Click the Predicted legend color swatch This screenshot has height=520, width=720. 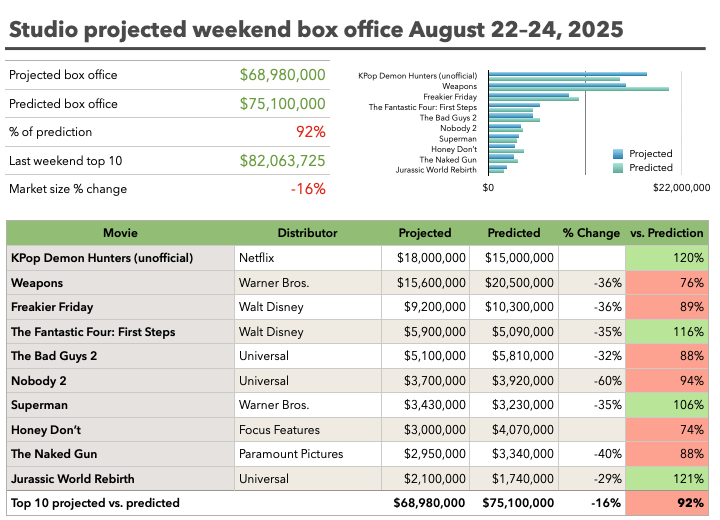point(618,168)
